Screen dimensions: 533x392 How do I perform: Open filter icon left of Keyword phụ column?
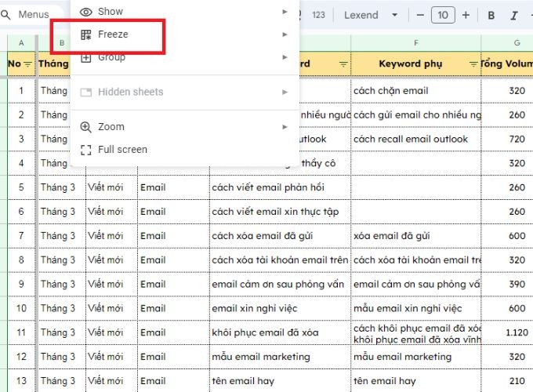pos(343,64)
